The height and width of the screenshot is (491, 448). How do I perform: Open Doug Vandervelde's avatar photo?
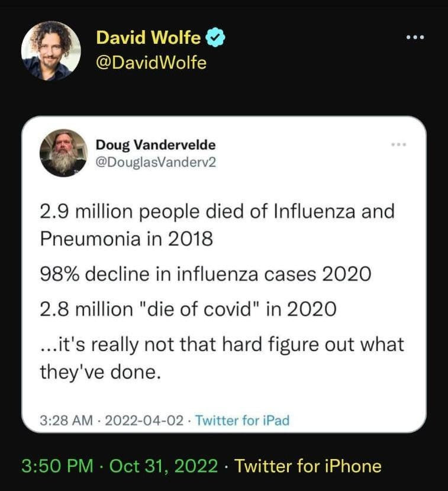point(63,153)
